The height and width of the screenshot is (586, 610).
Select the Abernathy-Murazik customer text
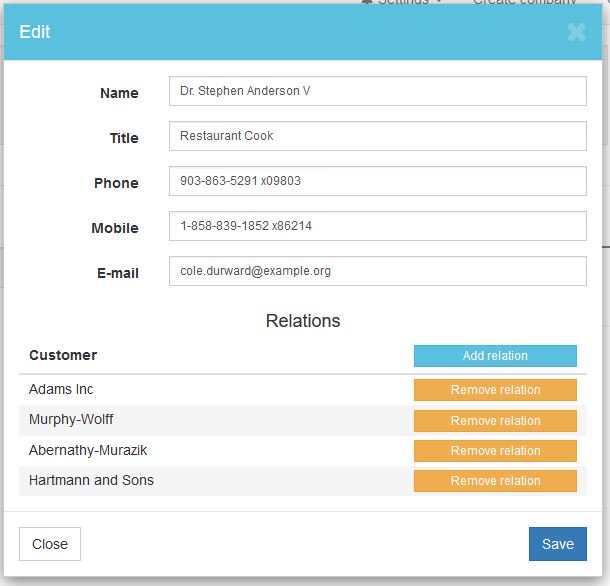(x=88, y=450)
